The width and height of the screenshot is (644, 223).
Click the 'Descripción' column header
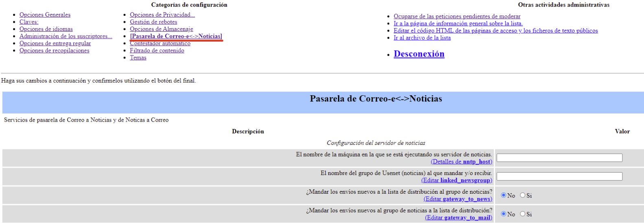(248, 131)
